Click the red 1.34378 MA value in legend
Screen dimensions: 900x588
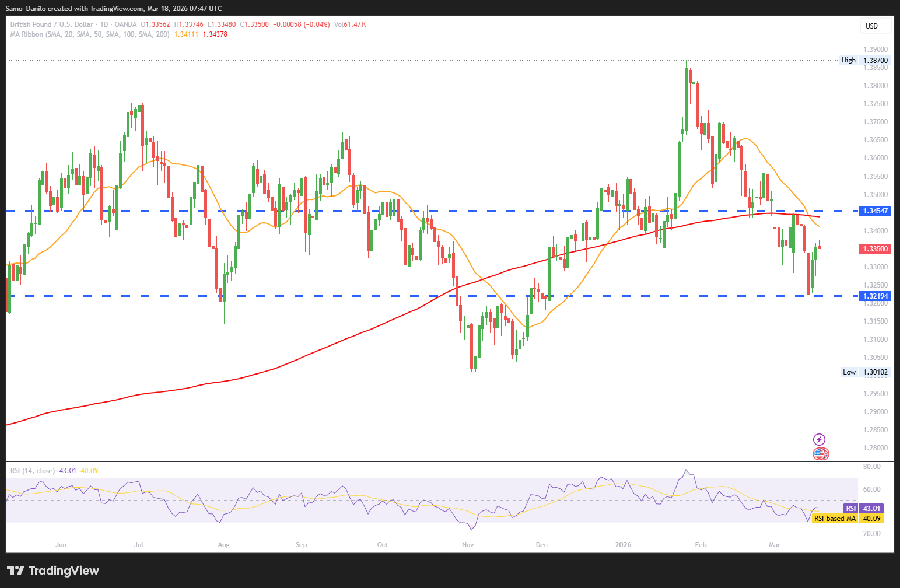point(215,34)
